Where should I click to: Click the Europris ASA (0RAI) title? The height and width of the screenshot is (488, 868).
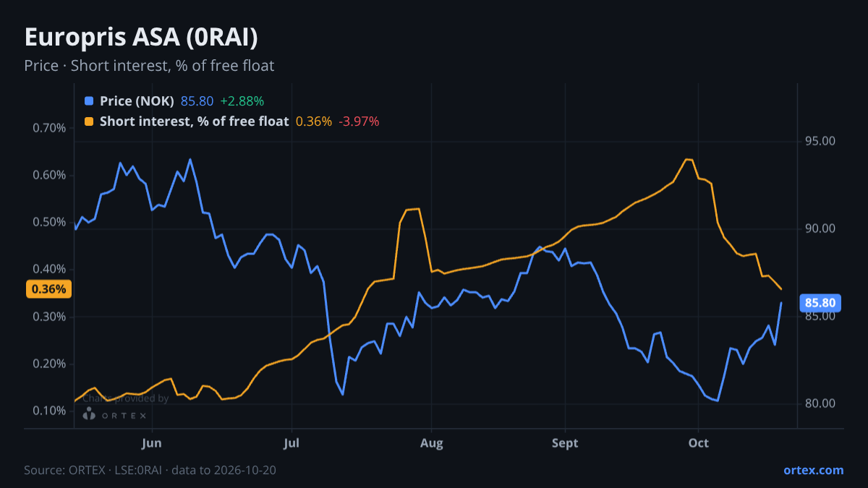tap(141, 37)
